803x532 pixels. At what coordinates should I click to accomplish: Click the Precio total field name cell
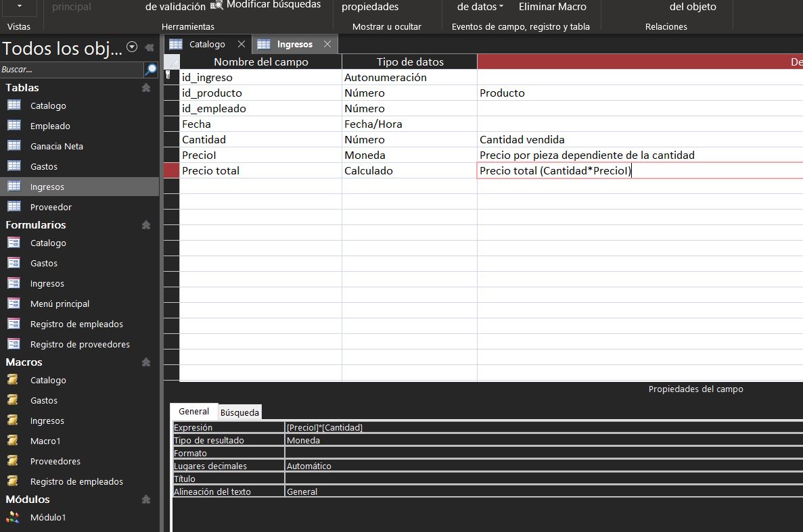click(x=260, y=170)
